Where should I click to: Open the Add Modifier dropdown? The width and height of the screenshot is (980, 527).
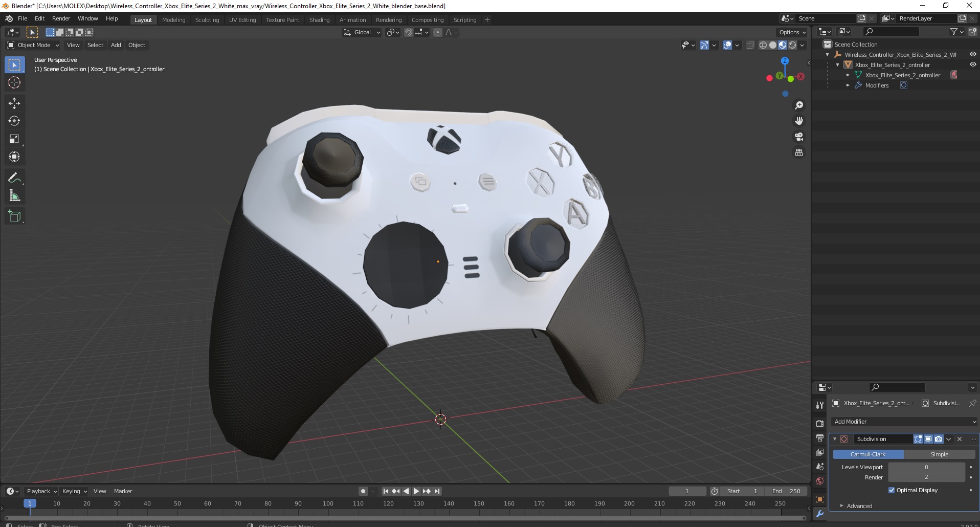tap(904, 422)
